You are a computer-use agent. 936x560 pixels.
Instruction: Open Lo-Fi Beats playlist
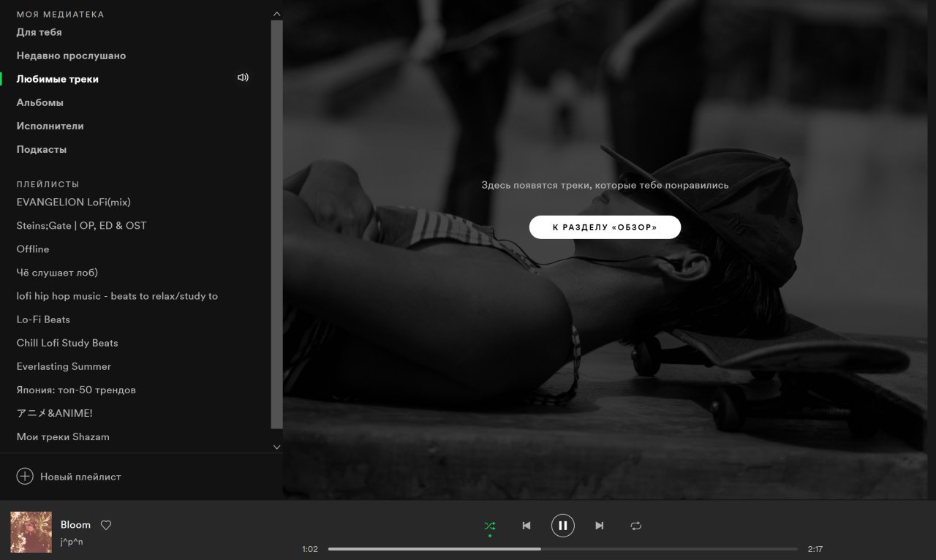point(43,319)
